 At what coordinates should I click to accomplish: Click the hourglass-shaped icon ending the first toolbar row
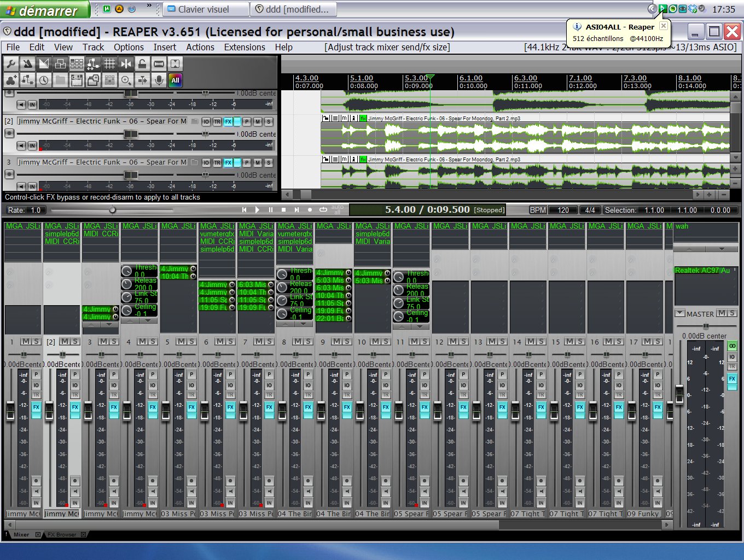(x=175, y=63)
